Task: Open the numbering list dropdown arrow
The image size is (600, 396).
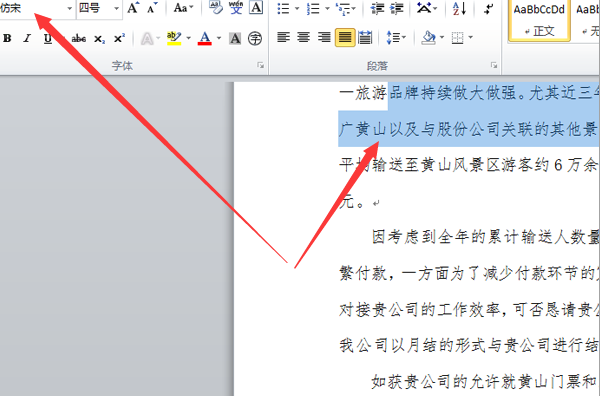Action: tap(327, 8)
